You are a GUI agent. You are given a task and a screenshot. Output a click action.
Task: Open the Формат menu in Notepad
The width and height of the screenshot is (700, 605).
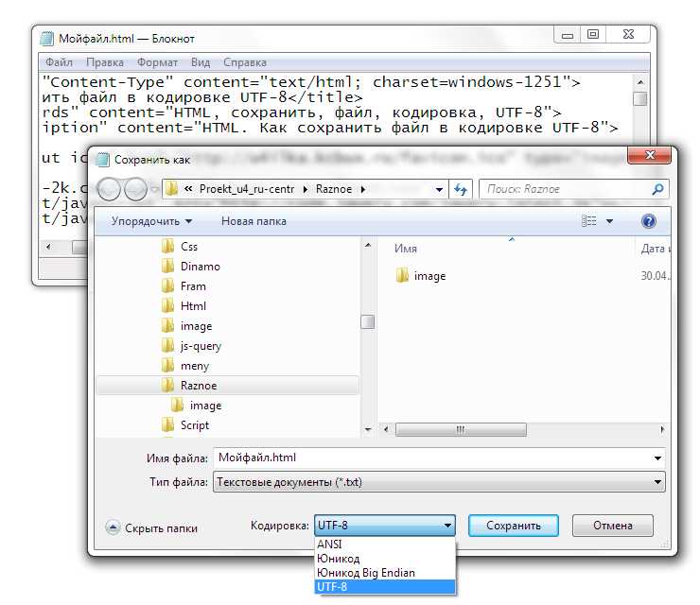pos(157,62)
